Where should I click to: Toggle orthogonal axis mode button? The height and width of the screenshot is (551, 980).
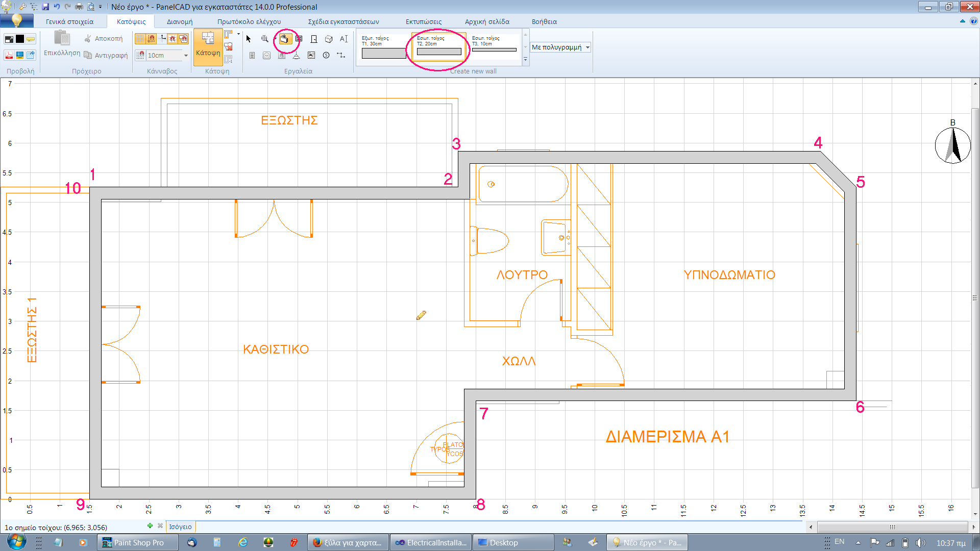coord(163,39)
